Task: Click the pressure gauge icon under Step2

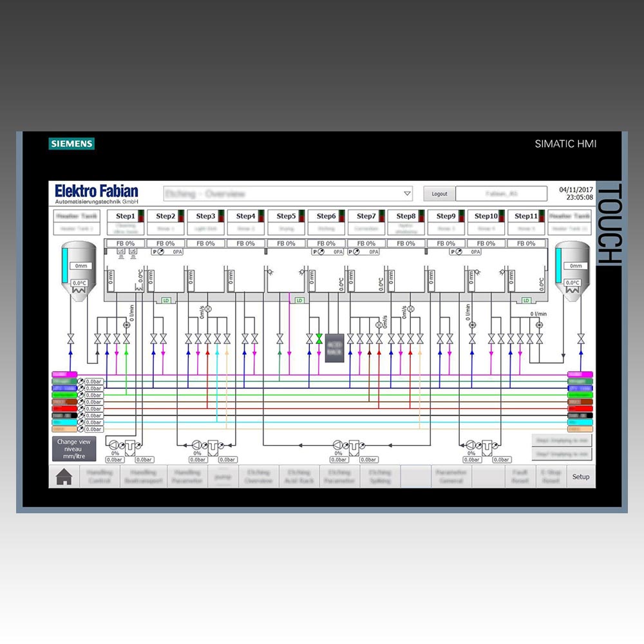Action: pyautogui.click(x=160, y=252)
